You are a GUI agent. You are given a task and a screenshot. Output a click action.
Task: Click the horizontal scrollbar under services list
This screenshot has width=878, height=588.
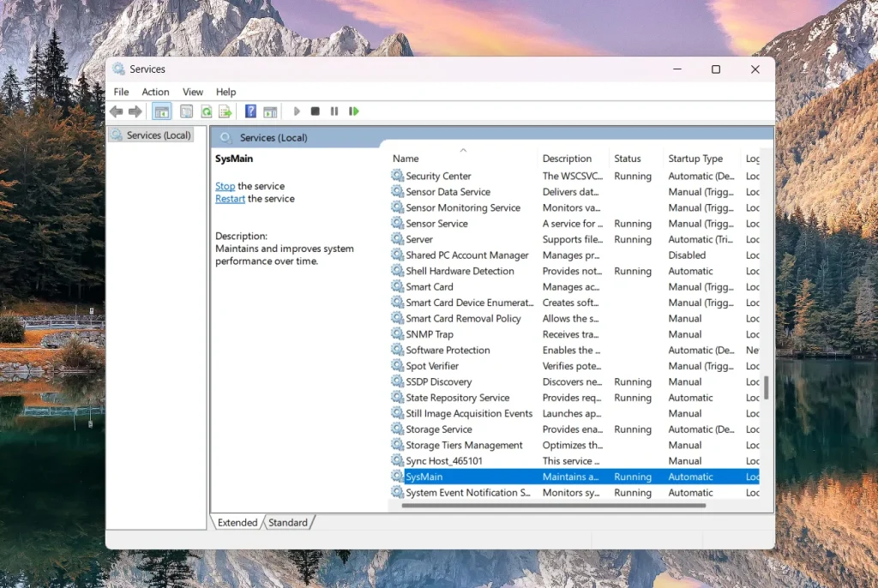[x=554, y=506]
